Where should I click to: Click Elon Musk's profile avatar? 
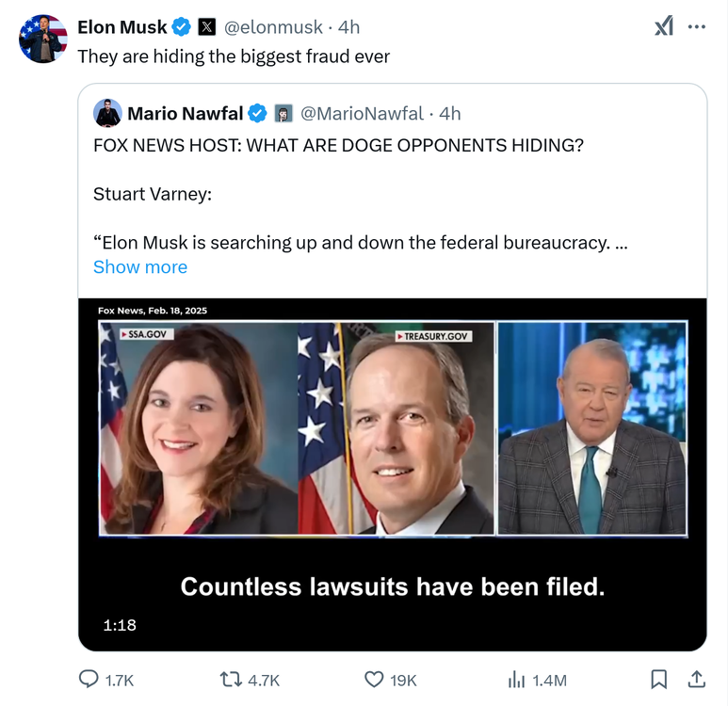[43, 39]
